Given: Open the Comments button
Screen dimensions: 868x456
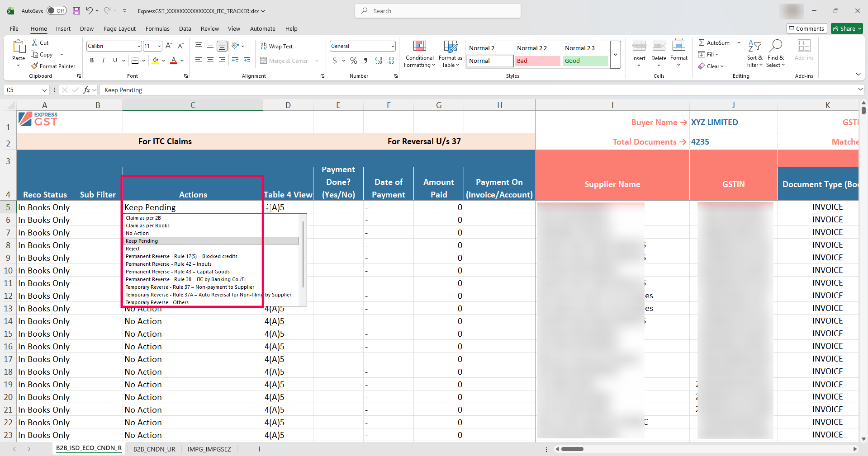Looking at the screenshot, I should [x=806, y=28].
